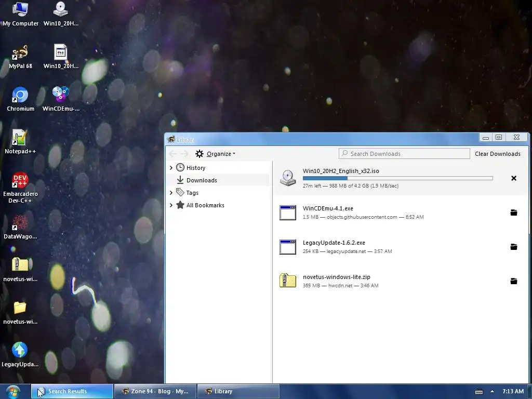Click '254 KB — legacyupdate.net' details text
This screenshot has width=532, height=399.
[347, 251]
